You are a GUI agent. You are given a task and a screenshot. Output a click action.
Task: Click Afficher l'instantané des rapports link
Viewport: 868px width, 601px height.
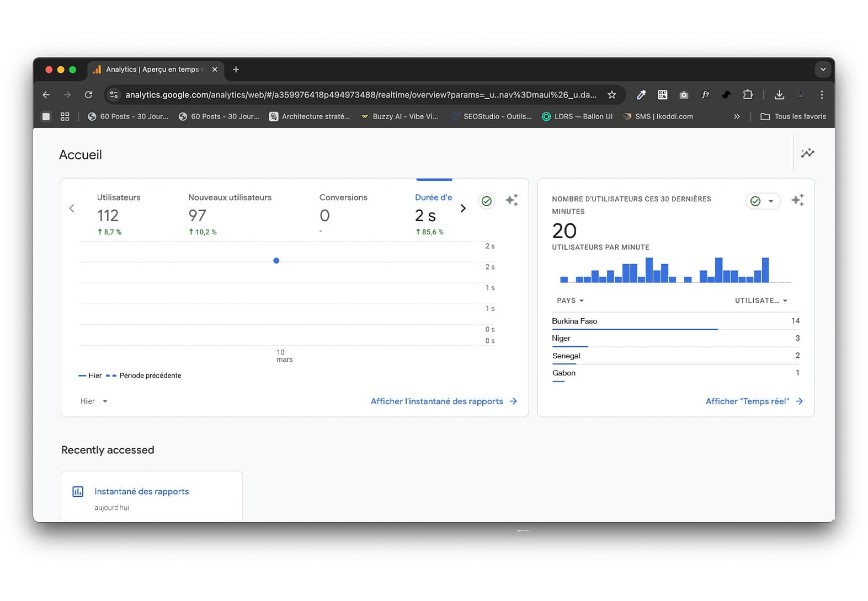[x=444, y=401]
